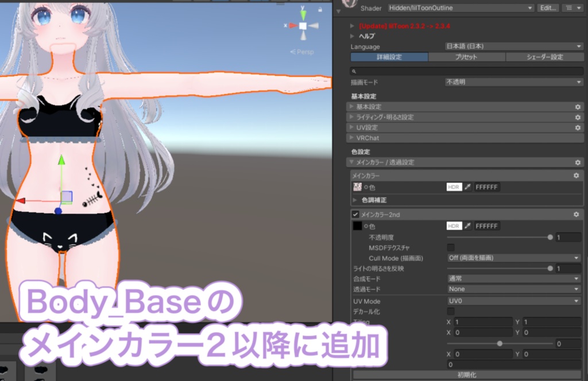Screen dimensions: 588x381
Task: Open gear menu for メインカラー / 透過設定
Action: [578, 162]
